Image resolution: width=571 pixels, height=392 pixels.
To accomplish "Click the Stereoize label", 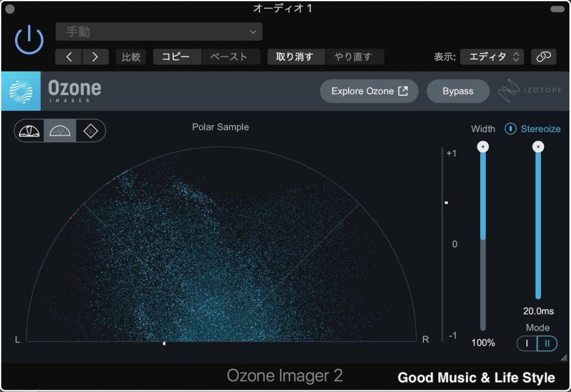I will 540,129.
